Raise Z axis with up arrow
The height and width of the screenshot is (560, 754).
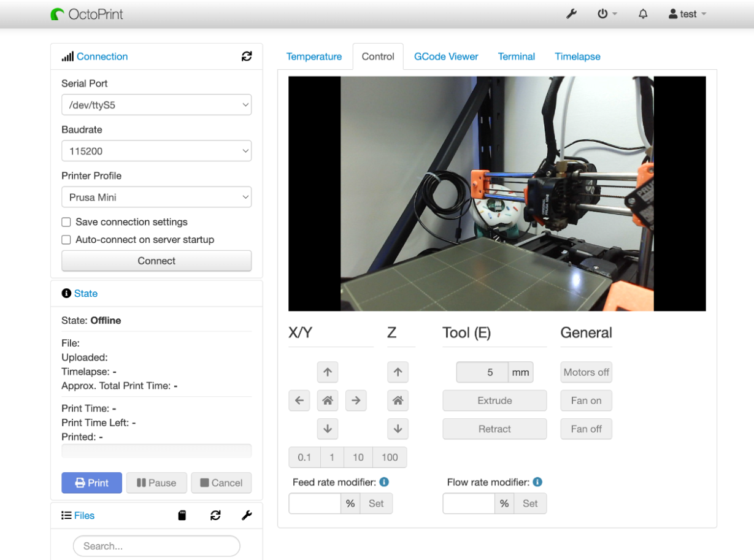pos(398,372)
